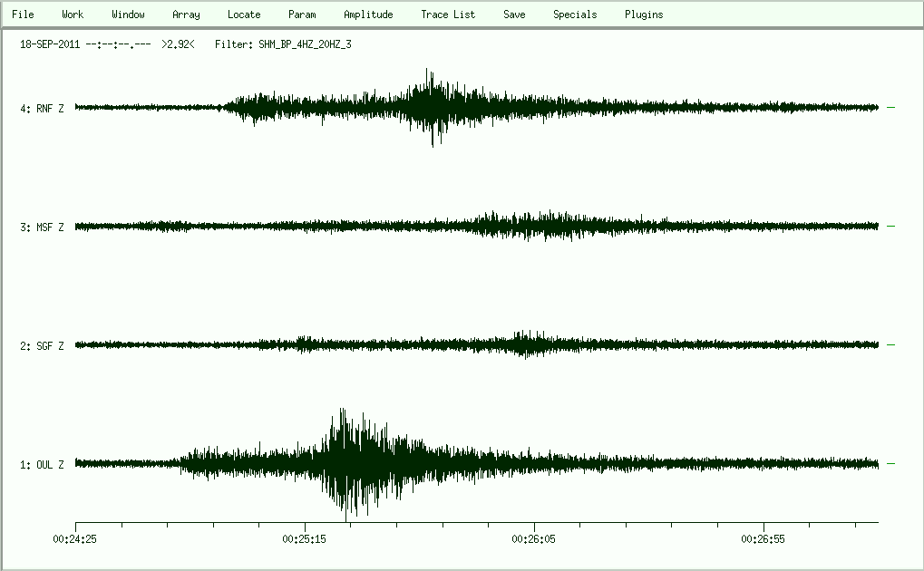Select trace label 4: RNF Z
Screen dimensions: 924x571
click(x=42, y=109)
